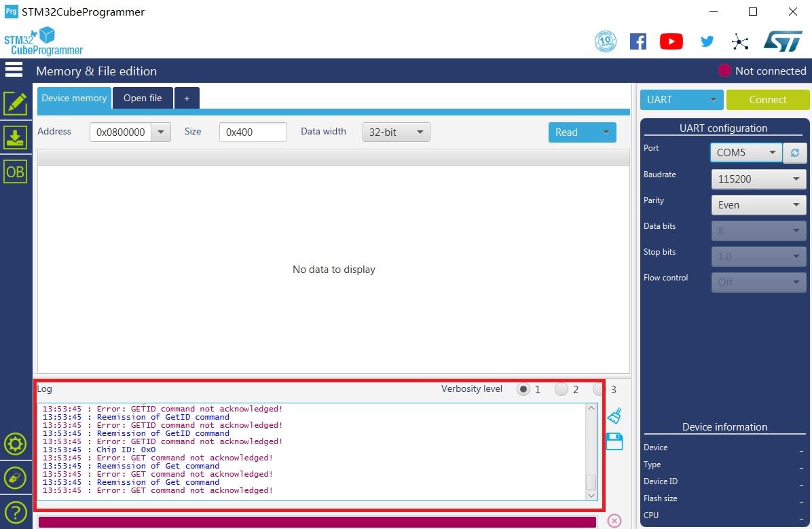The width and height of the screenshot is (812, 529).
Task: Cancel operation with the X icon
Action: coord(614,520)
